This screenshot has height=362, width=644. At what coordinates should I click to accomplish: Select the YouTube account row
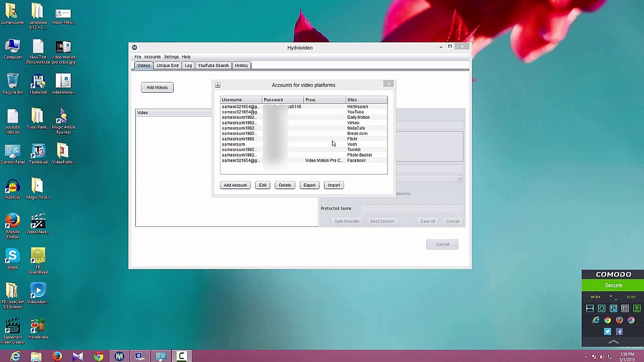click(304, 112)
